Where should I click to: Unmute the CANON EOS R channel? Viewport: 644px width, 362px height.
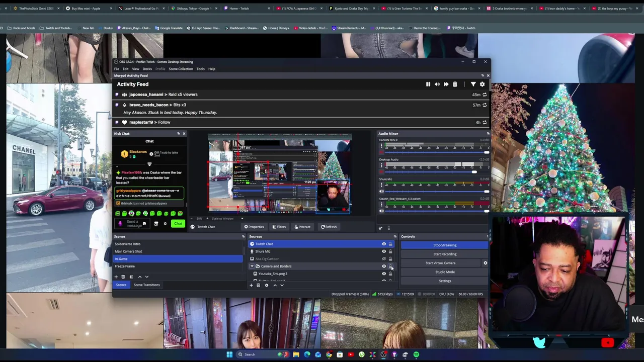381,152
